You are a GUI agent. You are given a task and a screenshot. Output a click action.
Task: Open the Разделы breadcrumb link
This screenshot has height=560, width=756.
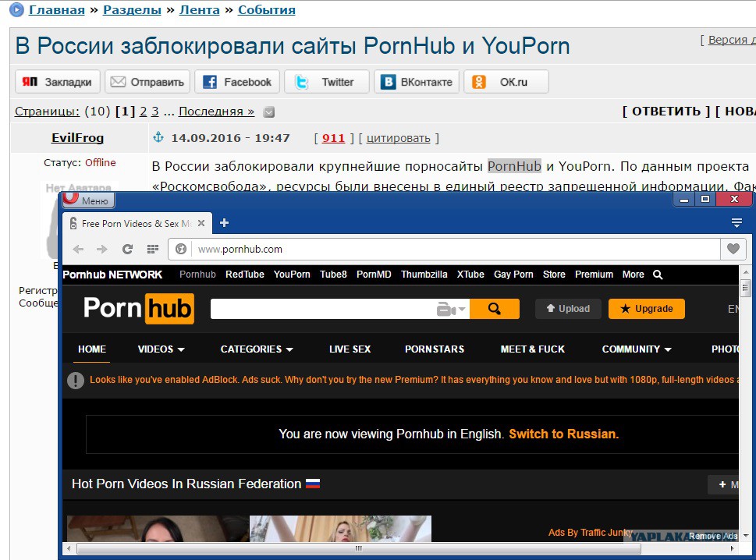pyautogui.click(x=132, y=9)
